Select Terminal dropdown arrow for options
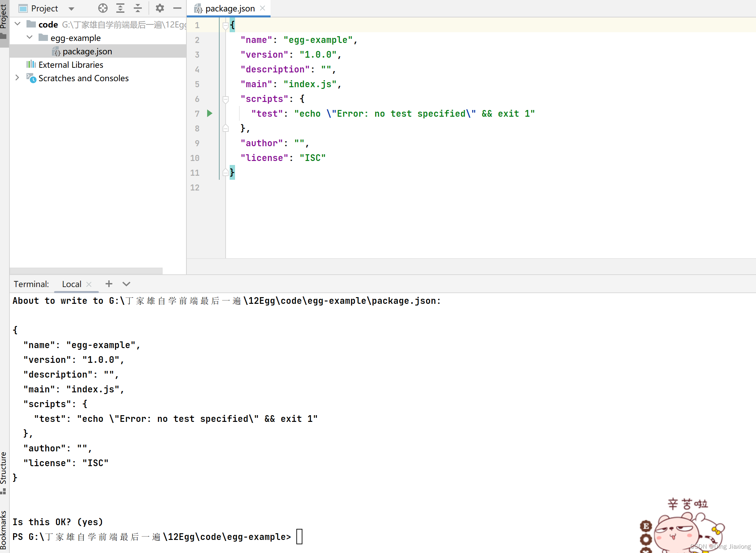Viewport: 756px width, 553px height. (126, 284)
